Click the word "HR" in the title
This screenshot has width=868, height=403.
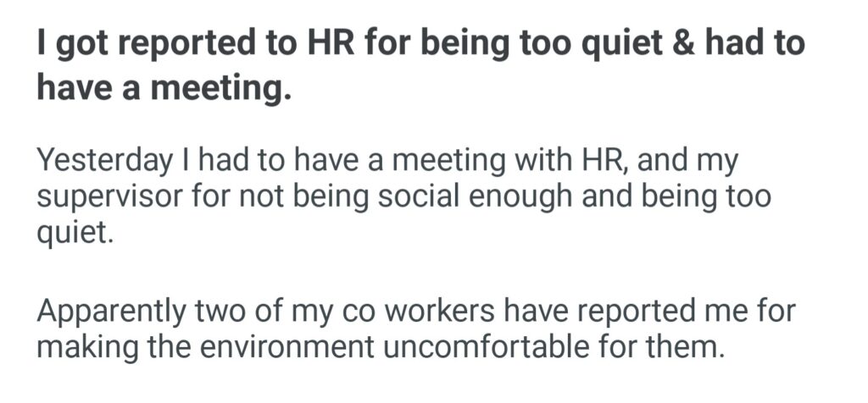(337, 44)
